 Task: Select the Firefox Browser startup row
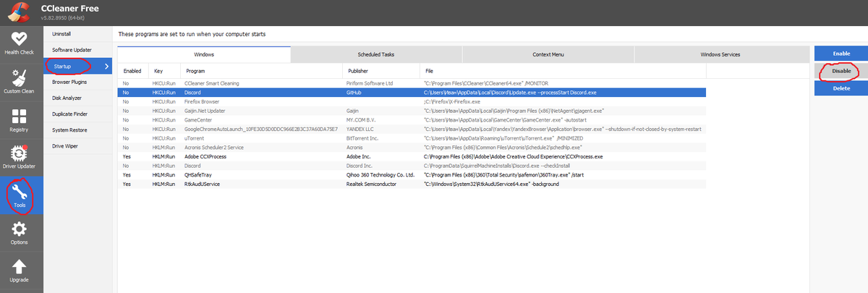tap(412, 101)
